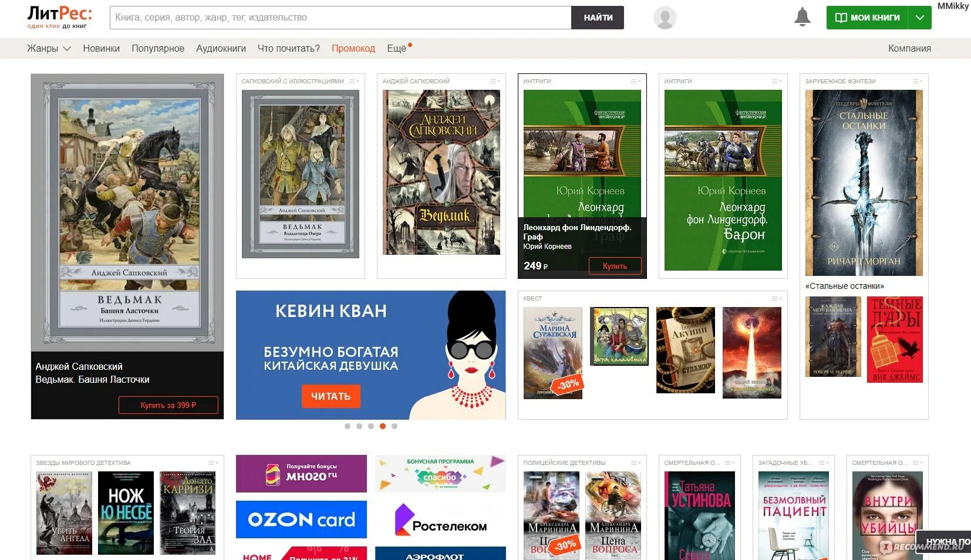This screenshot has width=971, height=560.
Task: Open Популярное section
Action: click(x=158, y=49)
